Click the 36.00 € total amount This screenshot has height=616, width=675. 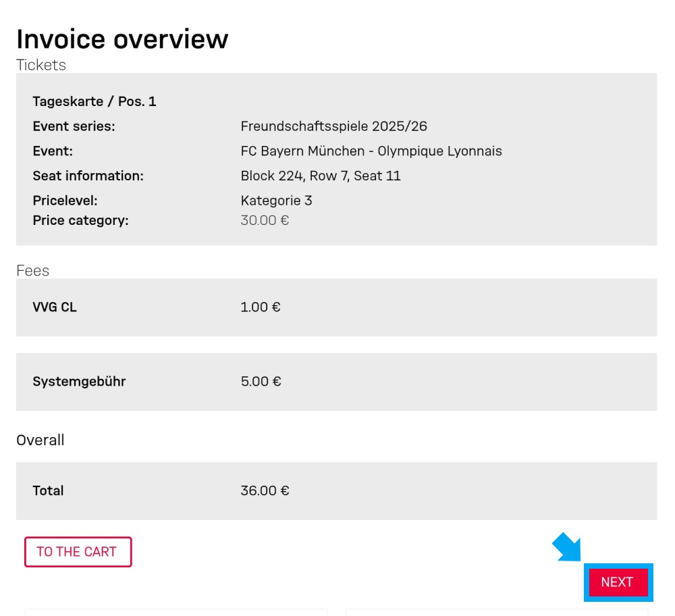point(265,491)
